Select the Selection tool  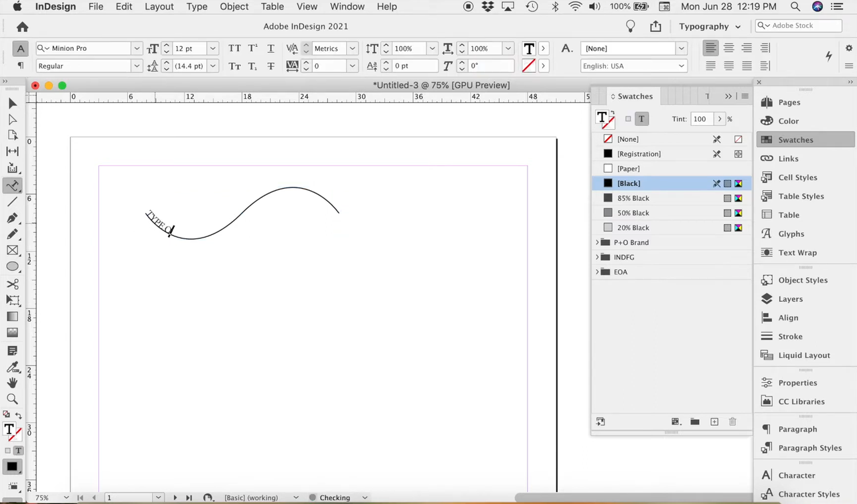(x=12, y=102)
